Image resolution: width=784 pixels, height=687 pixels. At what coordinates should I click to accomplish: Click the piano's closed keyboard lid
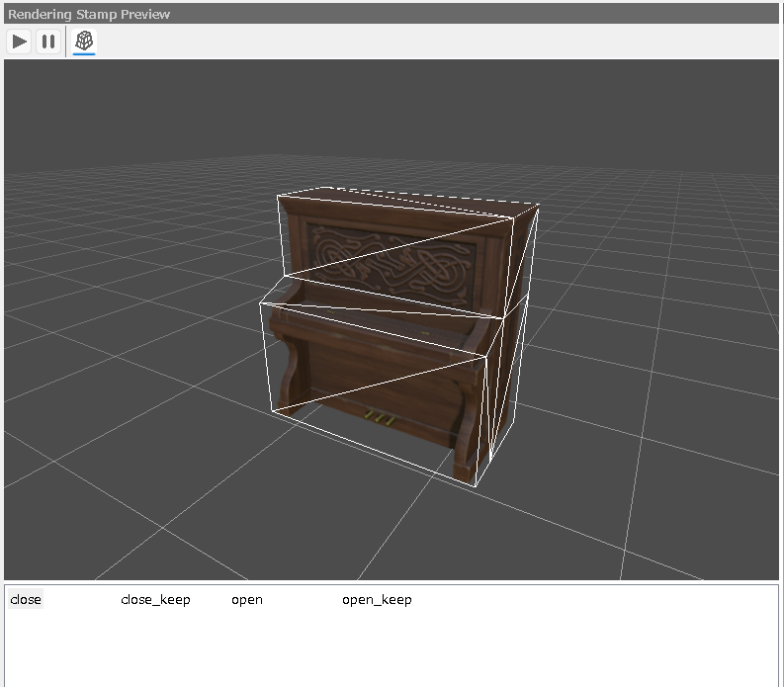pyautogui.click(x=386, y=314)
